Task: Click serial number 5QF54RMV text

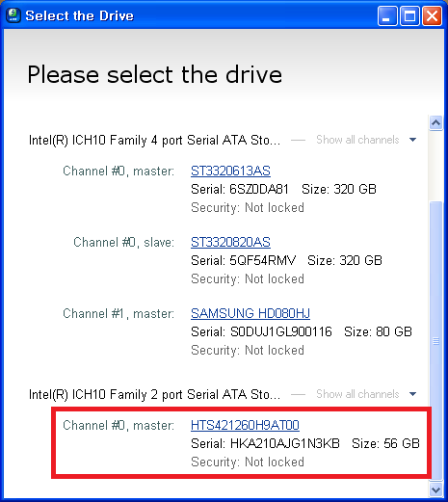Action: 262,260
